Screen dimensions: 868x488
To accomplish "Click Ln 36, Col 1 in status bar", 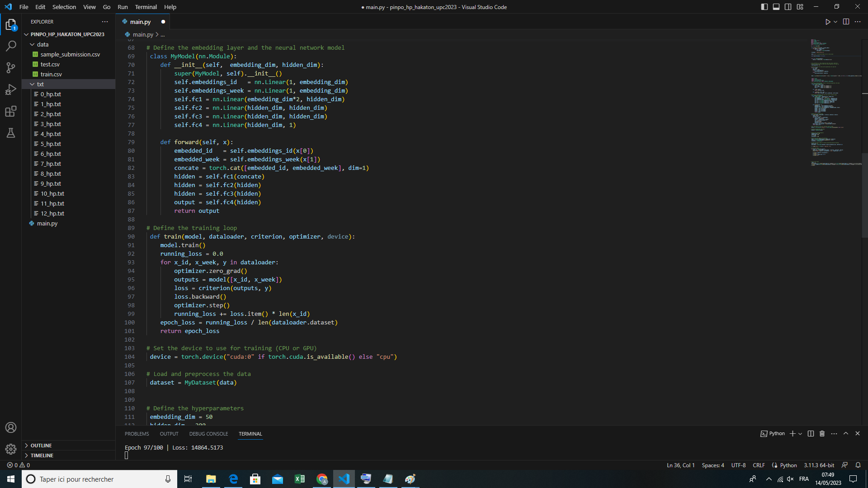I will pyautogui.click(x=680, y=465).
